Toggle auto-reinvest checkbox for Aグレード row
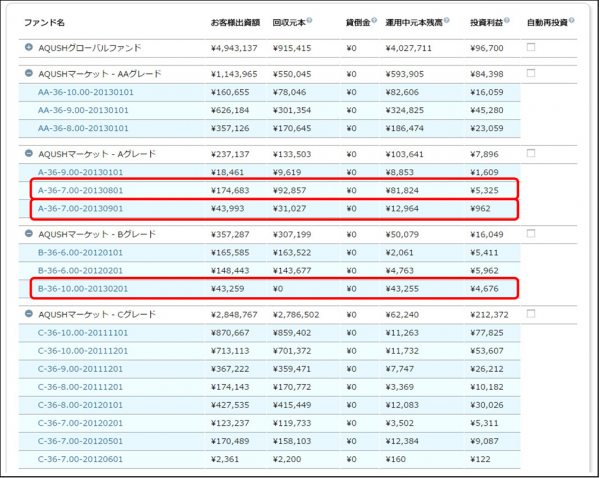This screenshot has width=600, height=478. [531, 153]
